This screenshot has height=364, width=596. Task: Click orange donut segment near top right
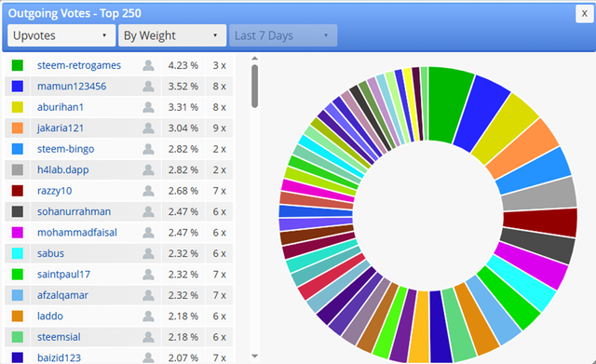[x=522, y=149]
